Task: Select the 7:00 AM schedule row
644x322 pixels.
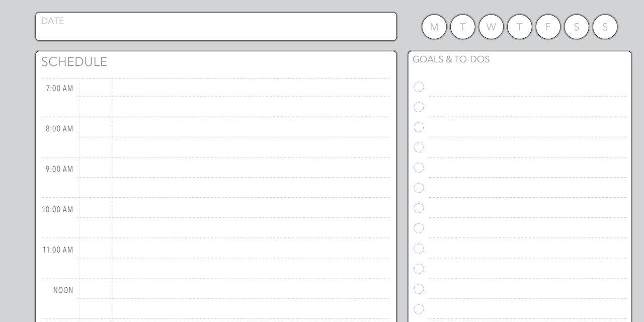Action: (x=215, y=88)
